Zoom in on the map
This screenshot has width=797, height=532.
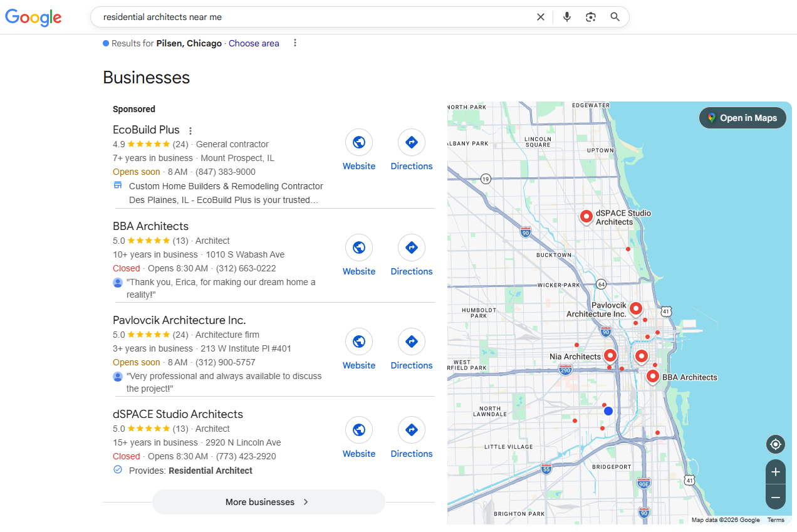point(775,472)
